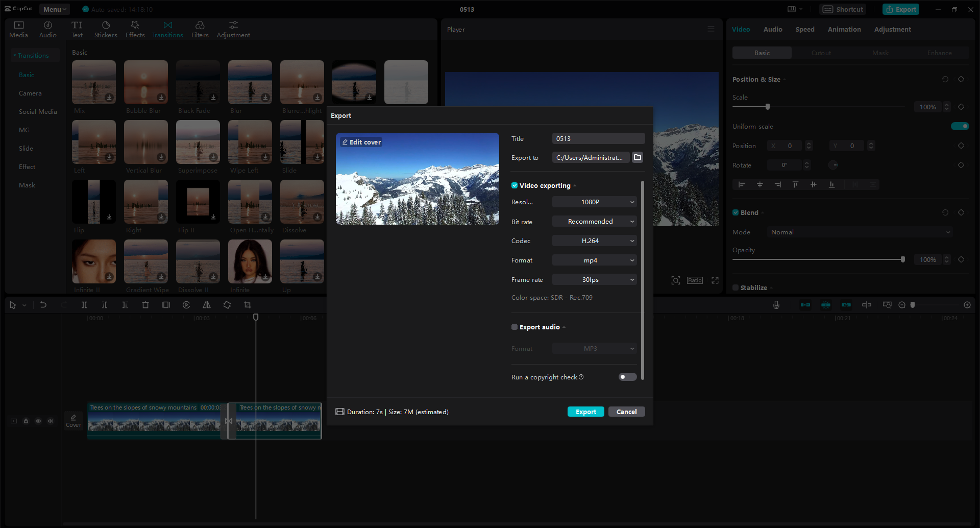Open the Resolution dropdown in Export dialog
The width and height of the screenshot is (980, 528).
click(594, 202)
